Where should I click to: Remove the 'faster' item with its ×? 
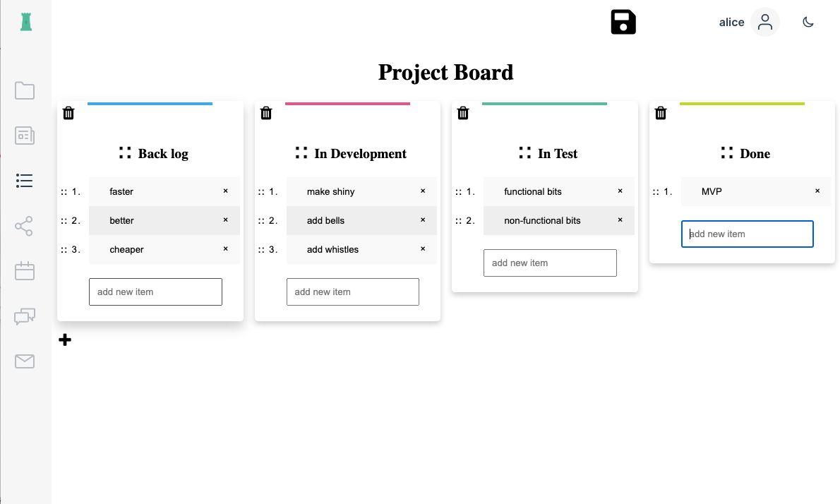coord(226,191)
